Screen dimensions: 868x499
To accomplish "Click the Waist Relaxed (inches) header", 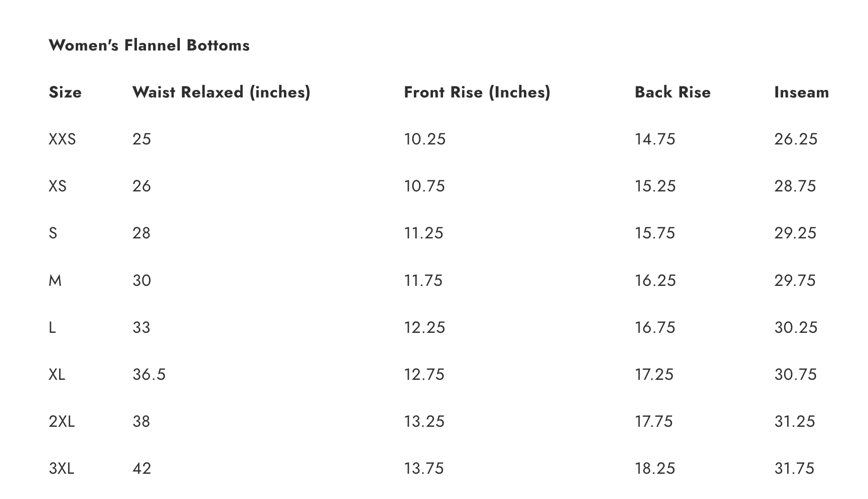I will click(221, 92).
